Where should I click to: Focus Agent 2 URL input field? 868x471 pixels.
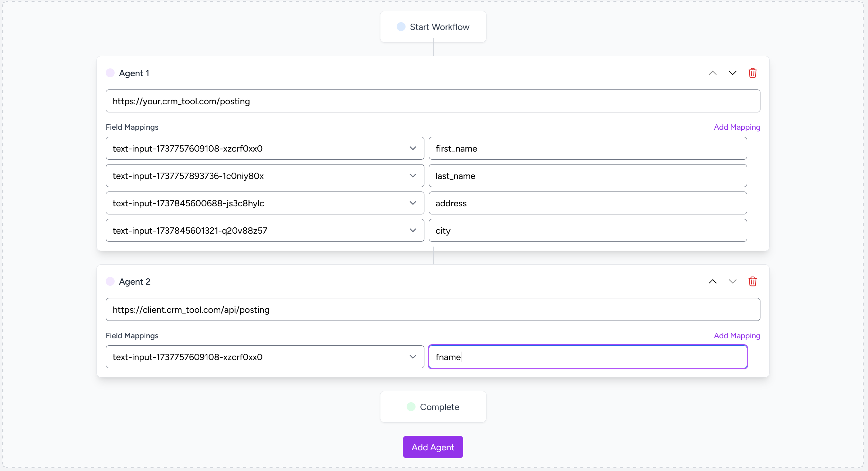pos(433,309)
